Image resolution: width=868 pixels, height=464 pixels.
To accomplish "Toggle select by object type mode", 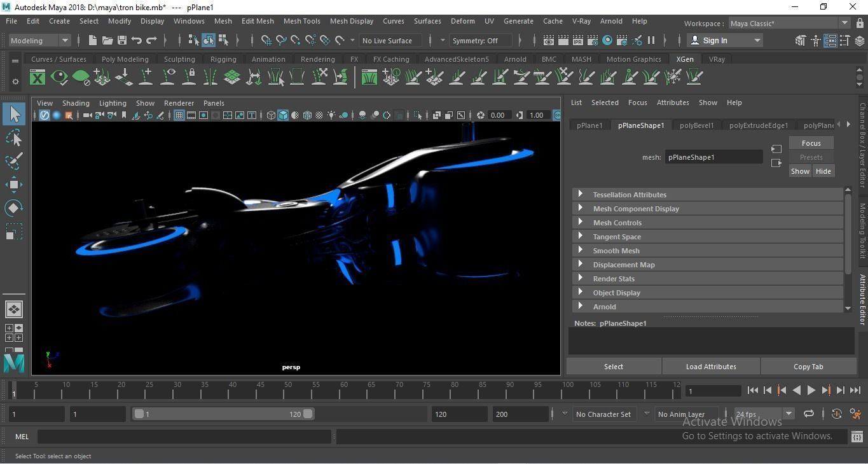I will tap(209, 40).
